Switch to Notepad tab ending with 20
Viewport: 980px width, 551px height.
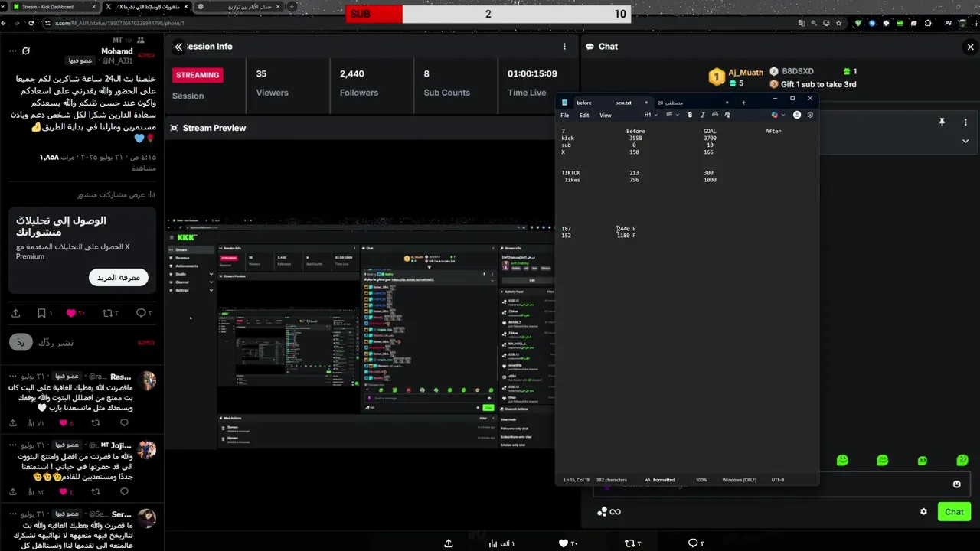[693, 103]
